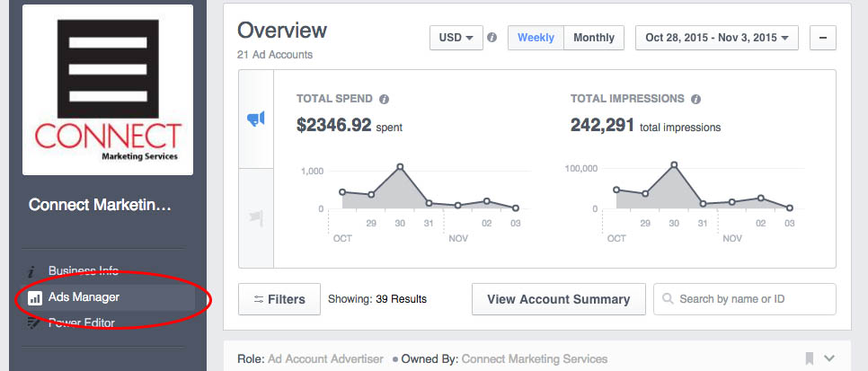Select Business Info in the sidebar

point(84,270)
